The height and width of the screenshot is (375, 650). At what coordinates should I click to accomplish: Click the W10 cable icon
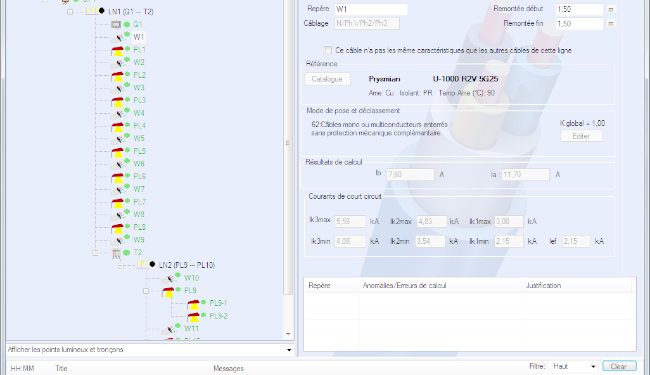(170, 278)
